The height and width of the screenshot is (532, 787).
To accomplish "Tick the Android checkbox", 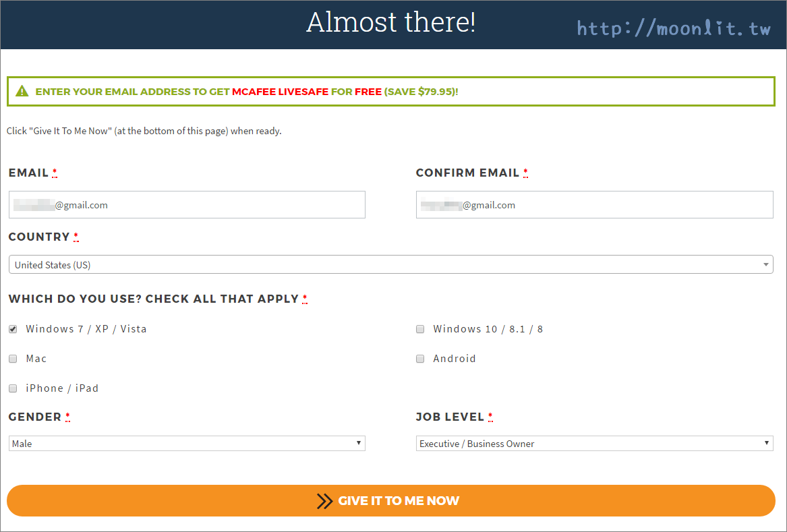I will [x=420, y=359].
